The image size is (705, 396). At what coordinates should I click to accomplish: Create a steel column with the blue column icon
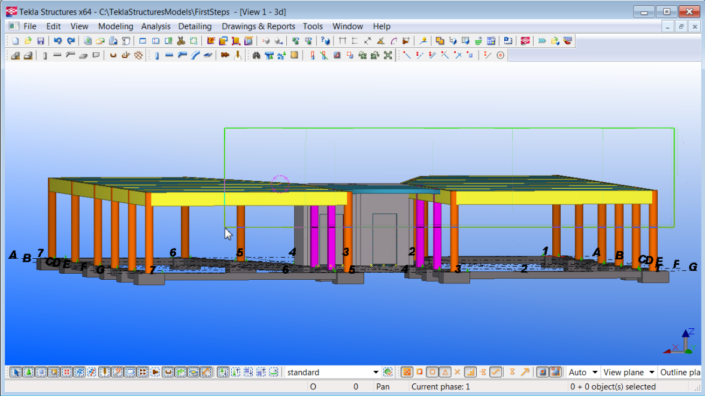[156, 55]
